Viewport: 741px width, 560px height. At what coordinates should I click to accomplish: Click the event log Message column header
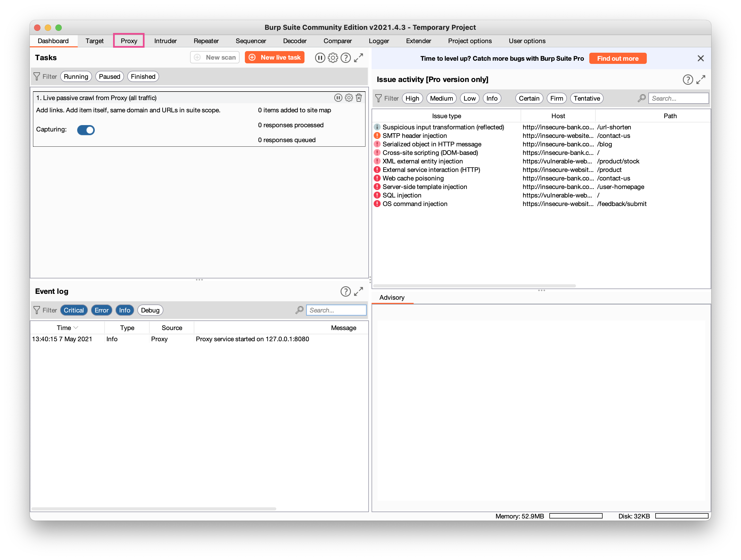click(281, 328)
